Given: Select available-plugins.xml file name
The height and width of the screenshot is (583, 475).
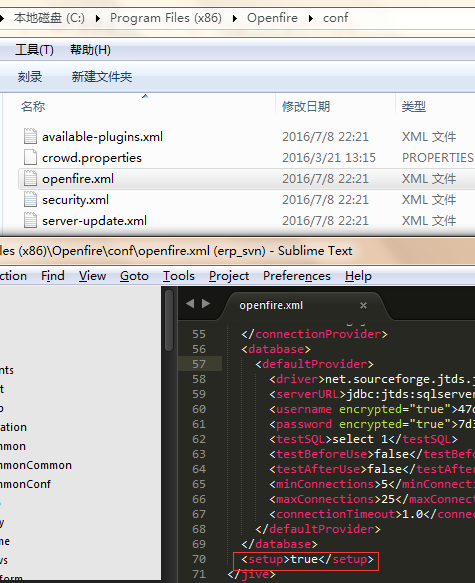Looking at the screenshot, I should pyautogui.click(x=103, y=137).
